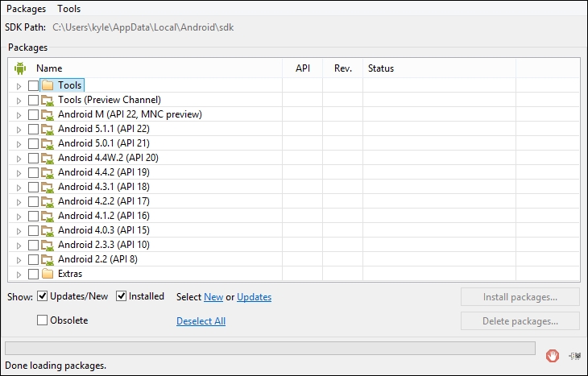Click the Android M package folder icon

tap(48, 114)
